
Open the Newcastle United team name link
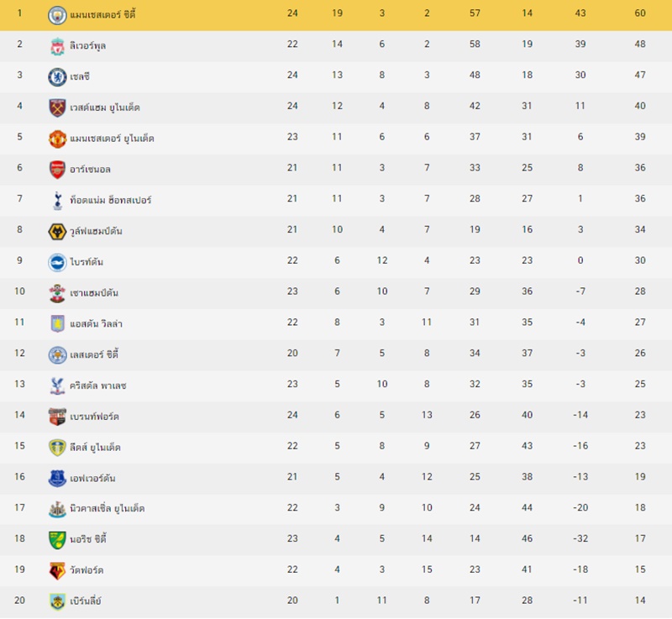108,508
